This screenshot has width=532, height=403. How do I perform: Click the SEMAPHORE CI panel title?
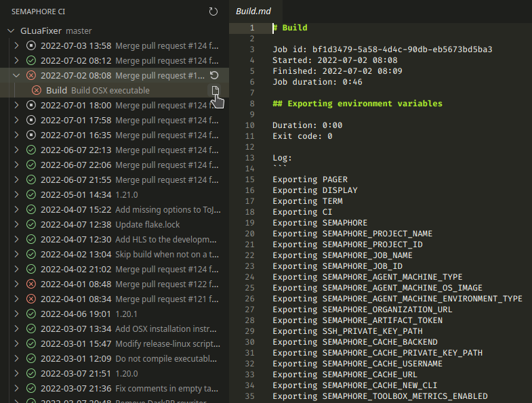click(x=39, y=12)
